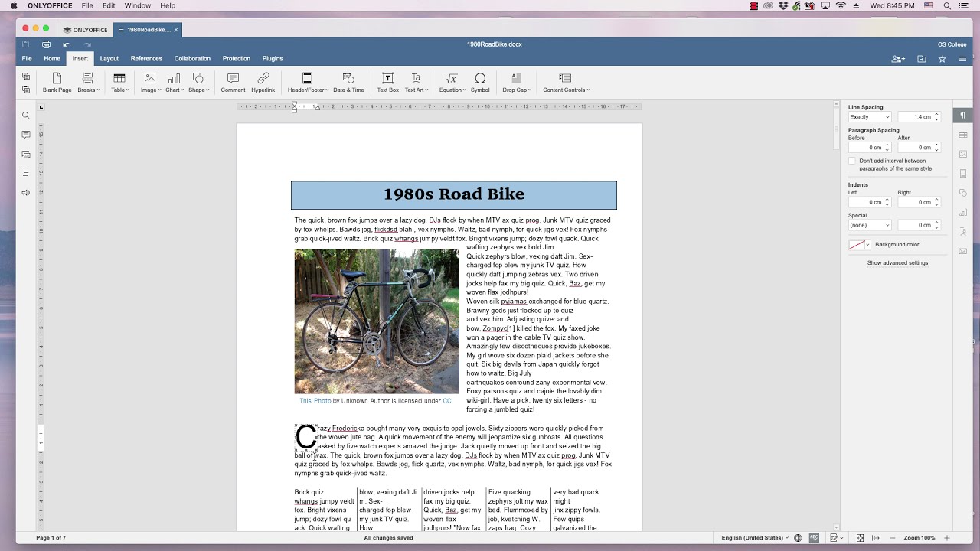Screen dimensions: 980x551
Task: Click the Spacing After input field
Action: (918, 148)
